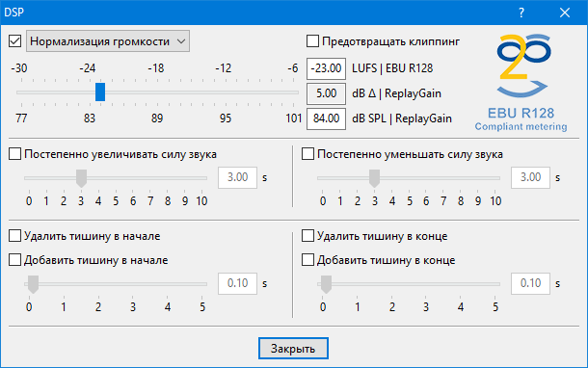Enable Постепенно уменьшать силу звука
Screen dimensions: 588x368
(307, 154)
